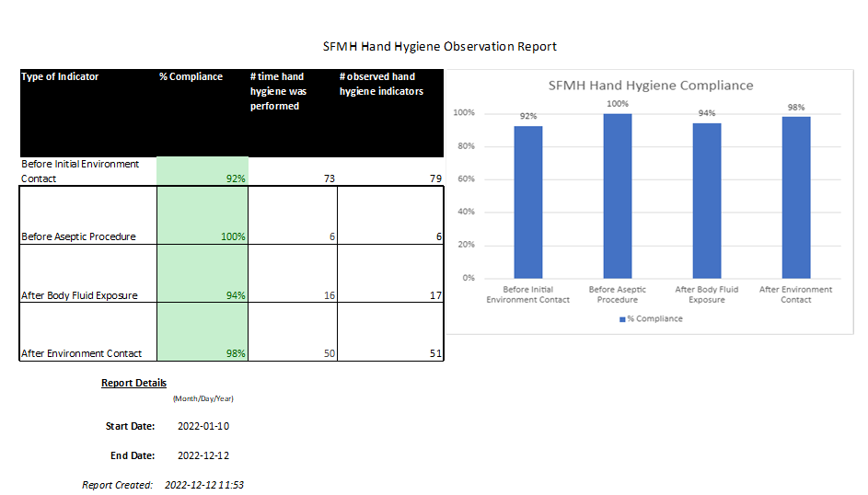Click the observed count 6 for Before Aseptic Procedure
The height and width of the screenshot is (495, 868).
390,215
